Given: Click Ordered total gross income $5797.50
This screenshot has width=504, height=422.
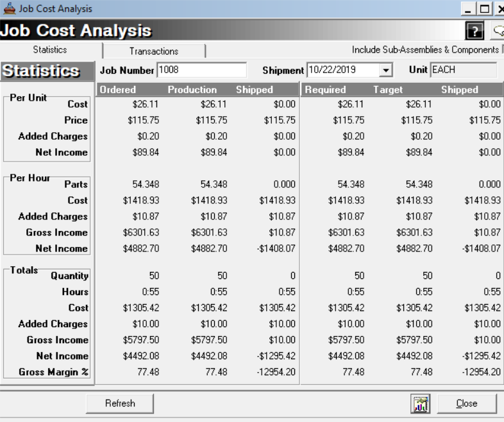Looking at the screenshot, I should (x=141, y=340).
